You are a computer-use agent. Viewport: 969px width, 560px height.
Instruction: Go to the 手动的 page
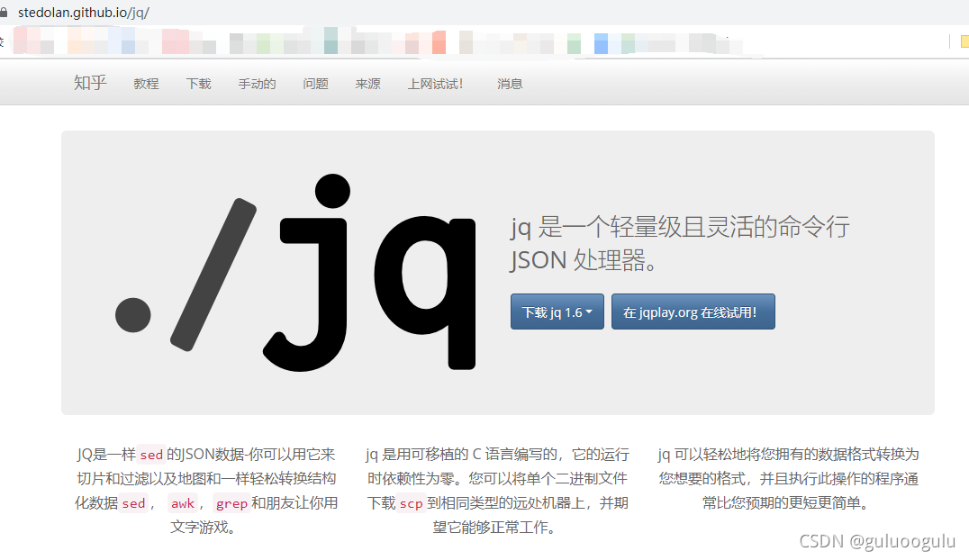pos(257,84)
